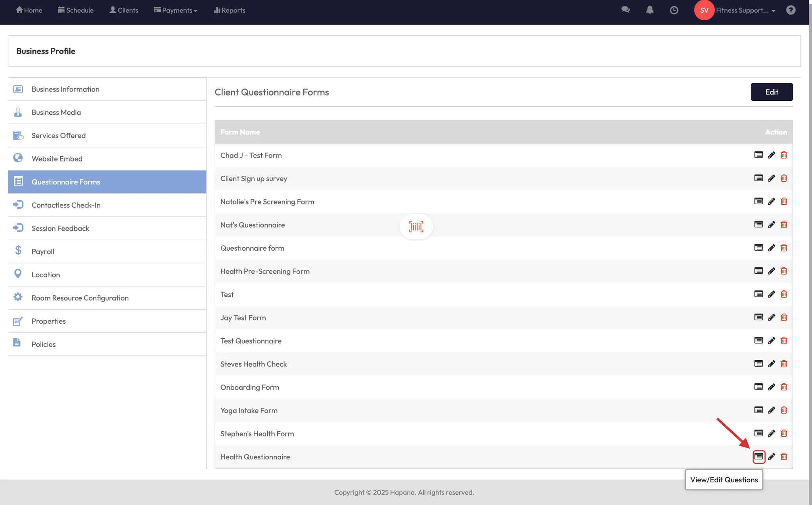Edit the Client Sign up survey with pencil

coord(771,179)
